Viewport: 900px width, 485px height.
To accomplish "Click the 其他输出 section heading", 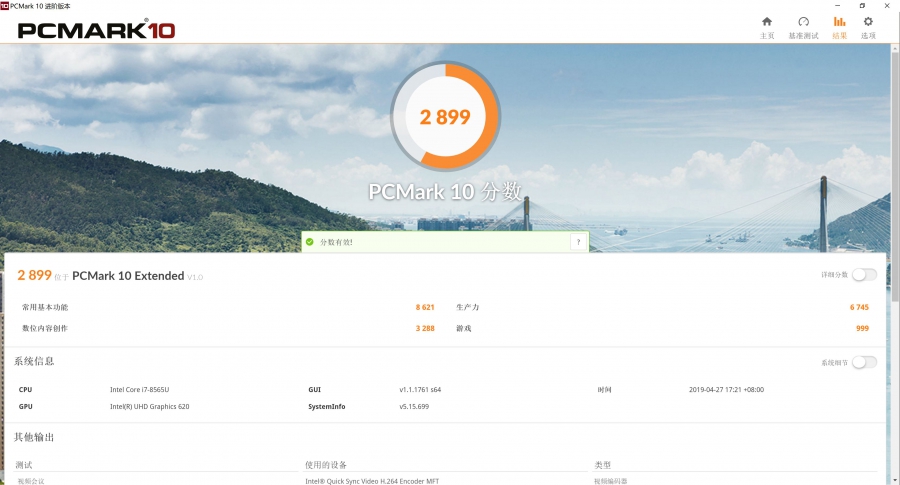I will tap(34, 437).
